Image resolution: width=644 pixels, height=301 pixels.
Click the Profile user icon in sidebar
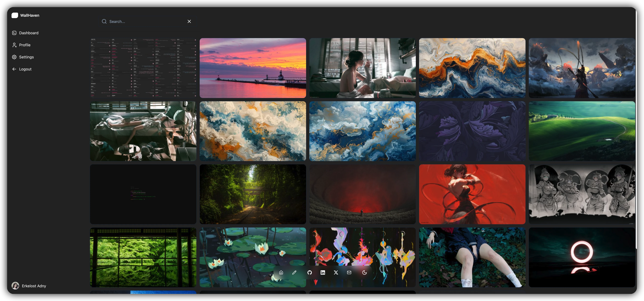pyautogui.click(x=14, y=45)
